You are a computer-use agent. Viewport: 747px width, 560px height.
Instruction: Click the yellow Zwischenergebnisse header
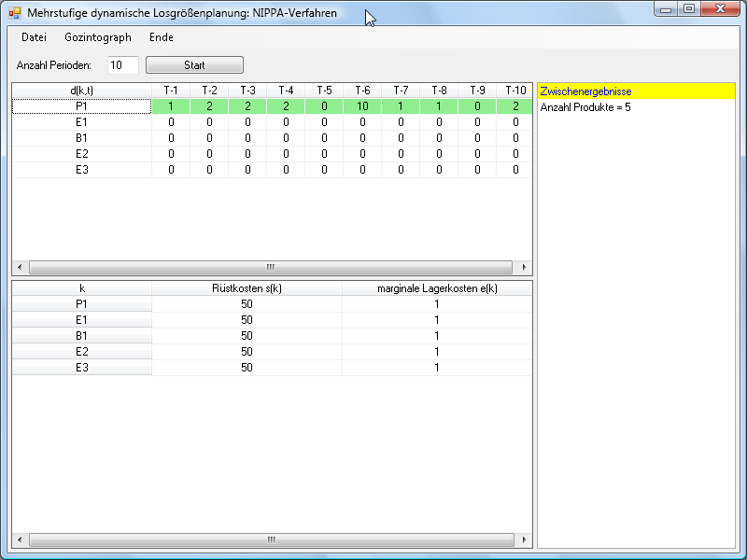[x=636, y=91]
